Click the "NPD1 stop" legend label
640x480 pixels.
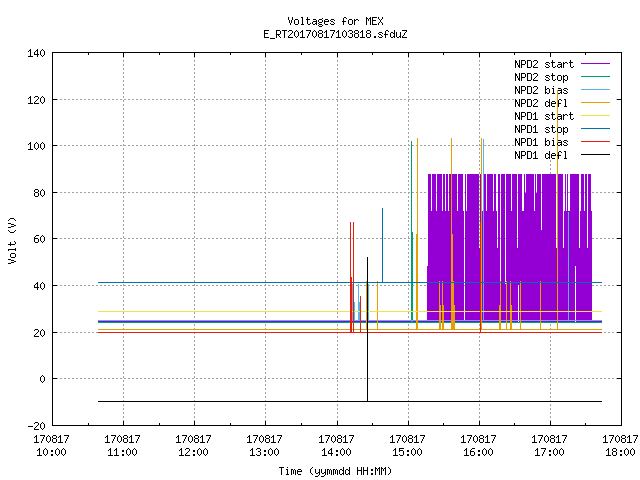(541, 129)
